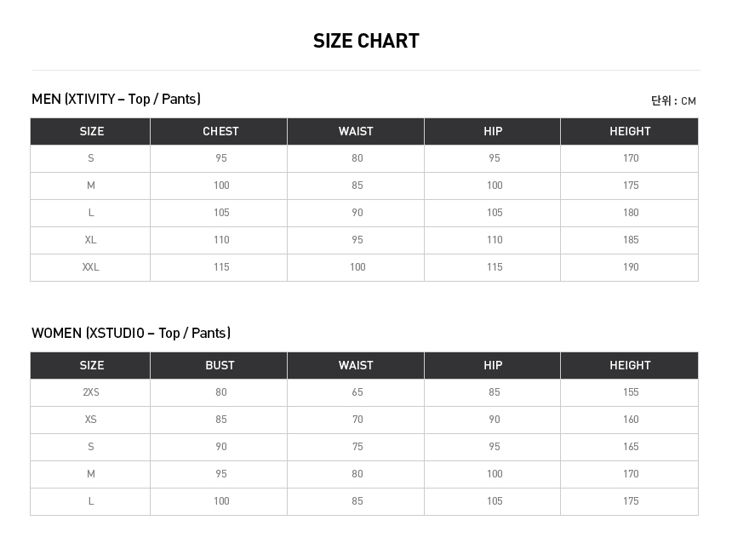Click the women's XS size label
The image size is (732, 560).
pos(91,420)
